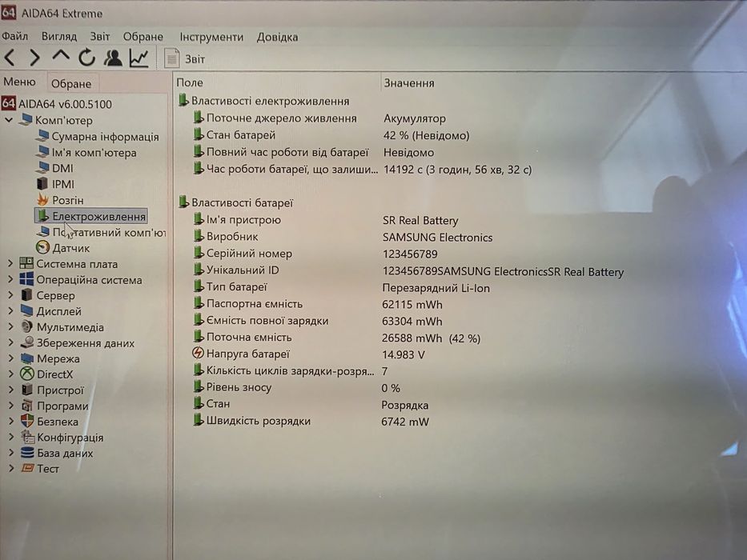Open user profile icon in toolbar
Screen dimensions: 747x560
tap(114, 58)
